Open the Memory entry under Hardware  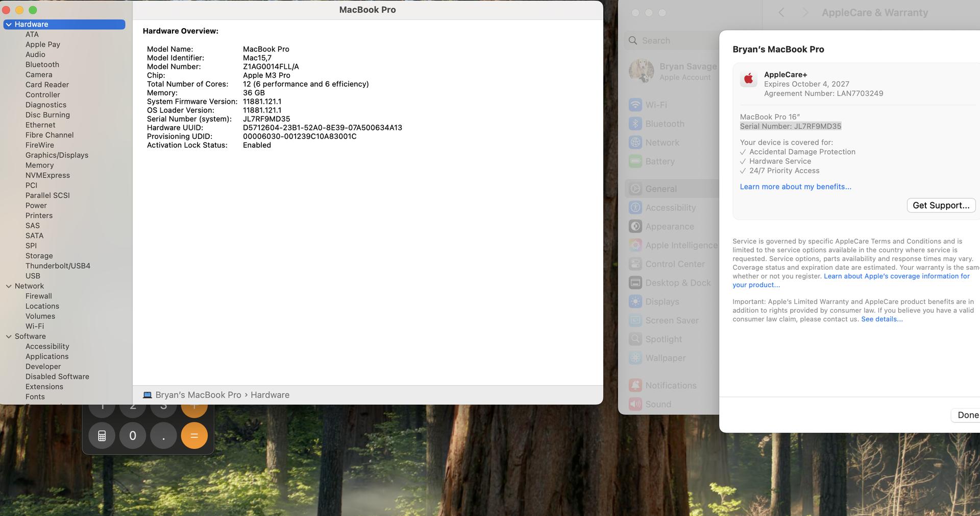[x=39, y=166]
